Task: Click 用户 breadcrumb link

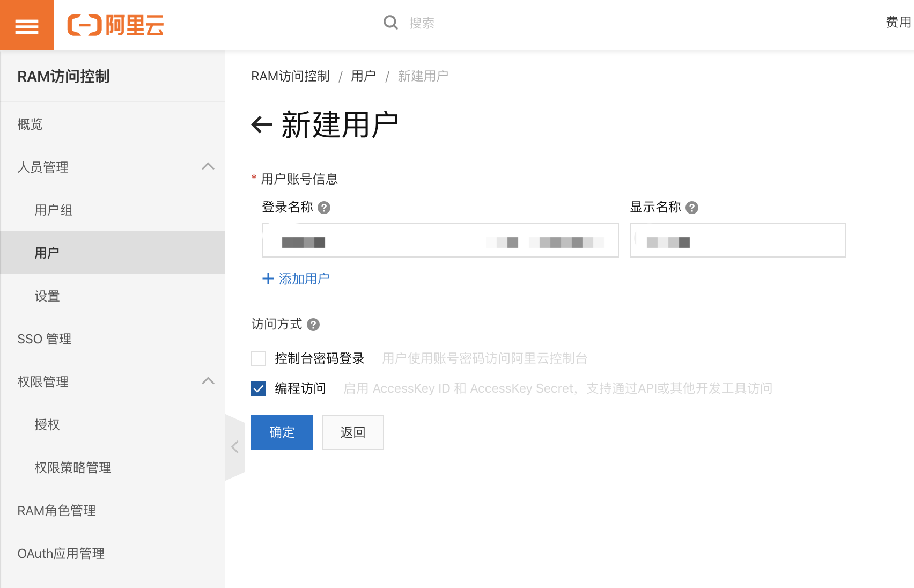Action: (363, 76)
